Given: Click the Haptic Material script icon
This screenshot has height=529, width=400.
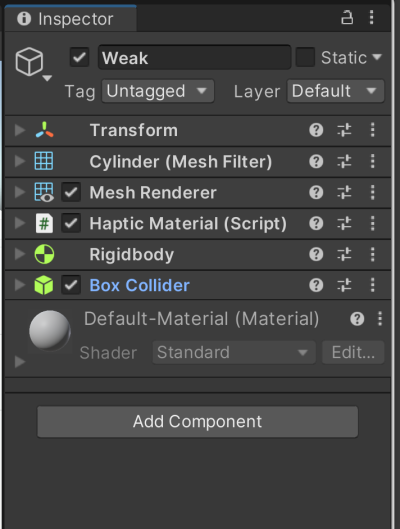Looking at the screenshot, I should point(44,223).
